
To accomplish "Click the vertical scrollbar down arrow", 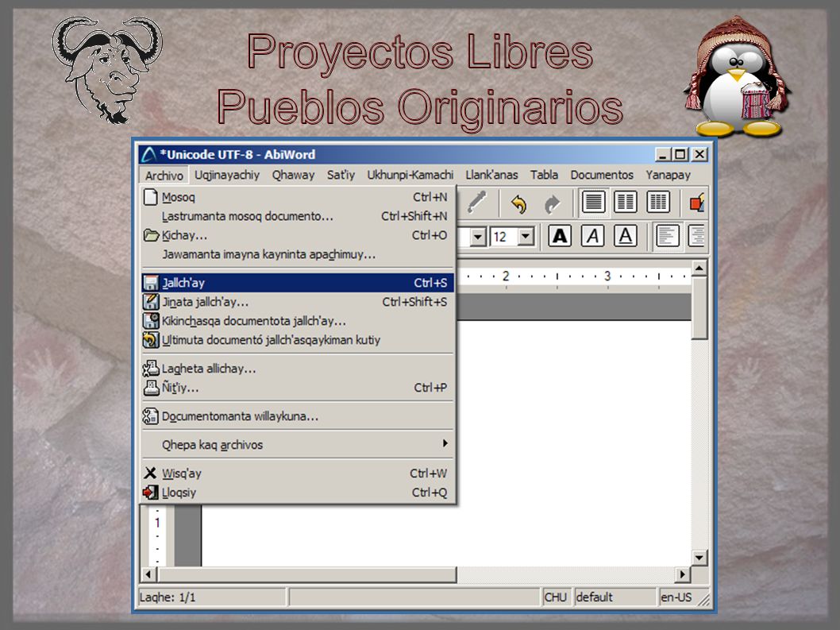I will click(x=699, y=558).
